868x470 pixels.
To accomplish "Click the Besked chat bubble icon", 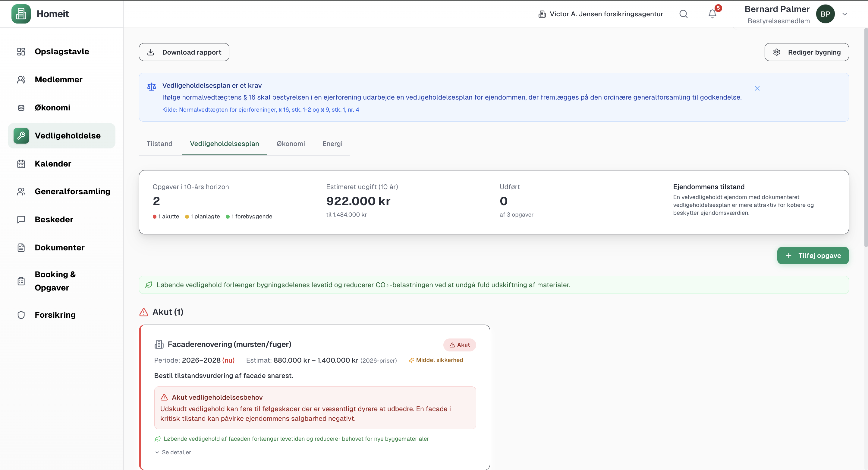I will point(21,220).
